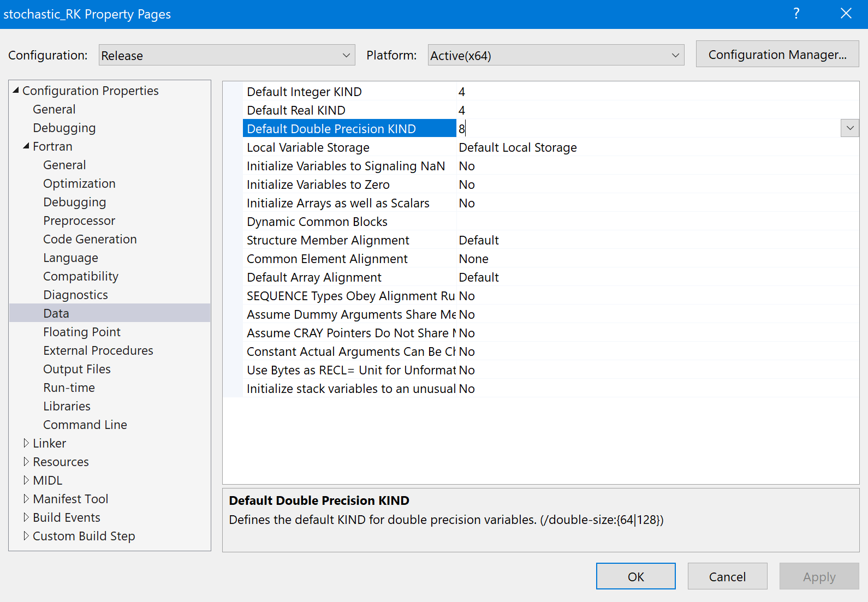This screenshot has width=868, height=602.
Task: Select Debugging under Configuration Properties
Action: click(x=64, y=128)
